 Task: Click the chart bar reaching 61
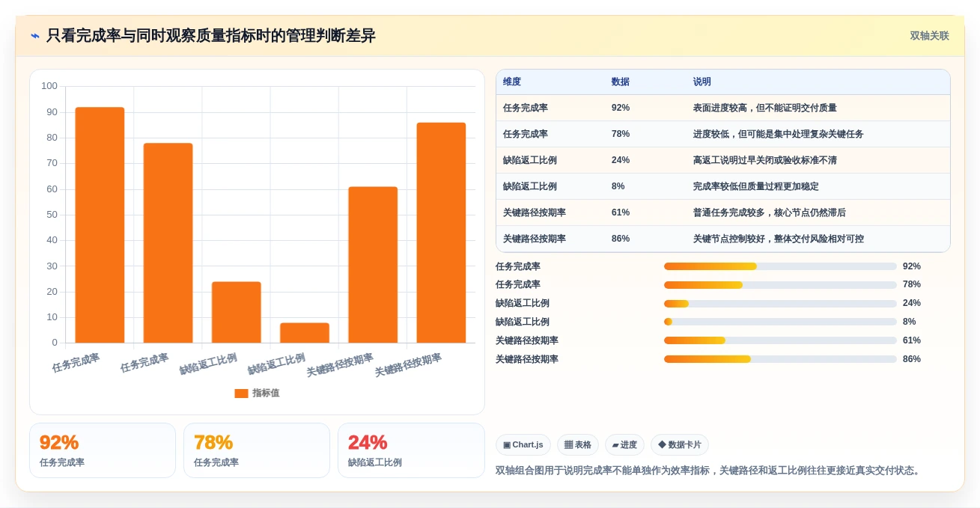pos(373,265)
